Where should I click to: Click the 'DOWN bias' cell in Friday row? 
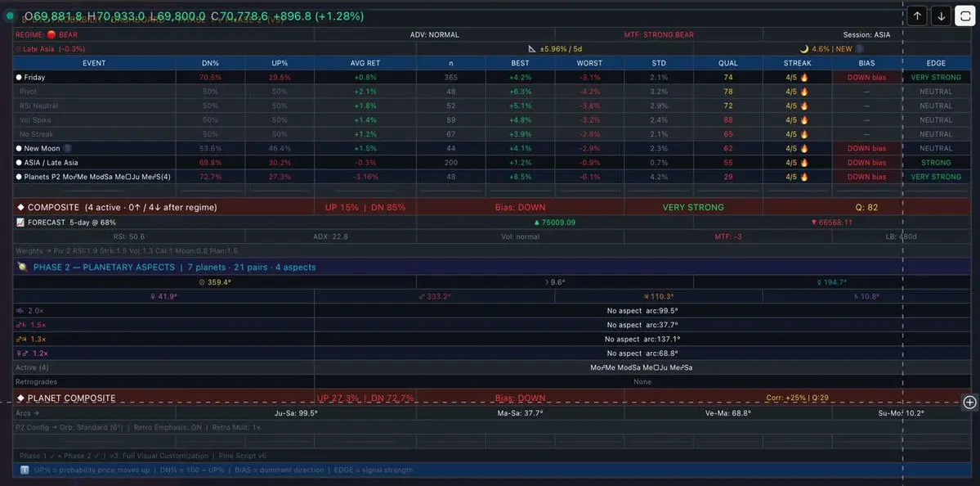pos(867,78)
